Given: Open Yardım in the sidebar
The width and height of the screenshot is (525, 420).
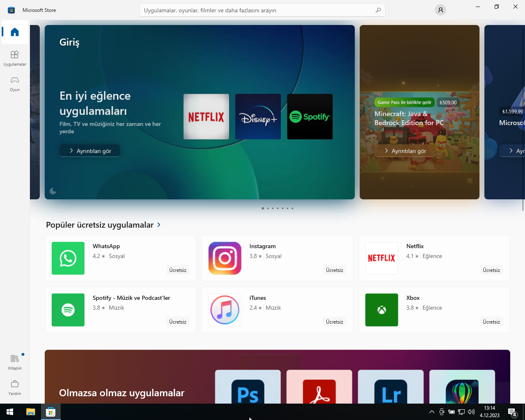Looking at the screenshot, I should (x=15, y=388).
